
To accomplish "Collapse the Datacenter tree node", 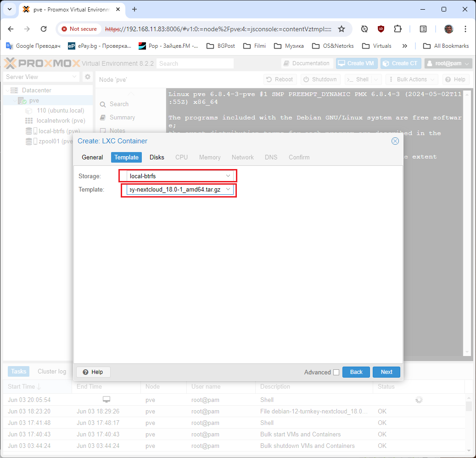I will [7, 90].
